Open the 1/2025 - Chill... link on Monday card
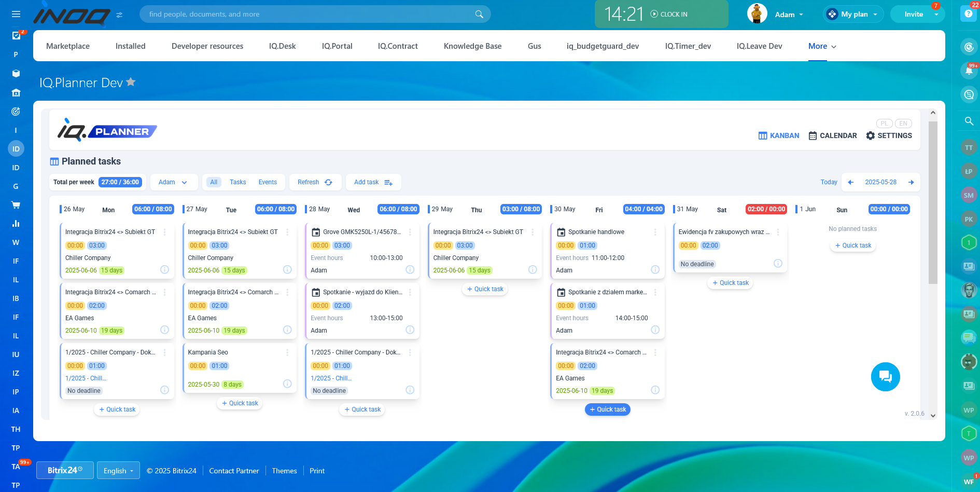 tap(86, 378)
